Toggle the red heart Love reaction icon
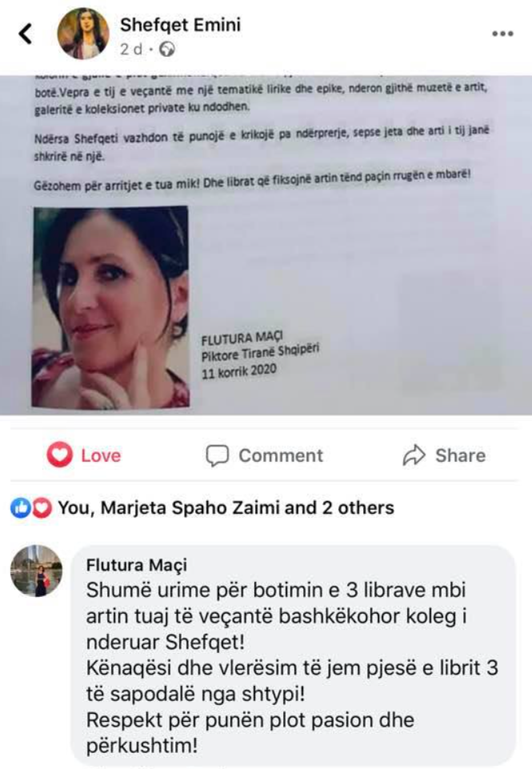 coord(60,455)
